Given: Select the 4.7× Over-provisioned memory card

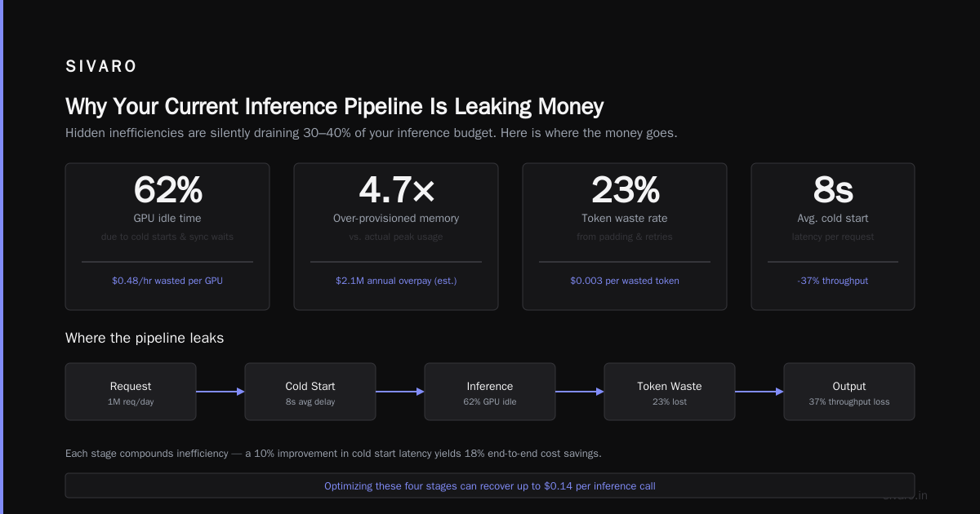Looking at the screenshot, I should (x=396, y=237).
